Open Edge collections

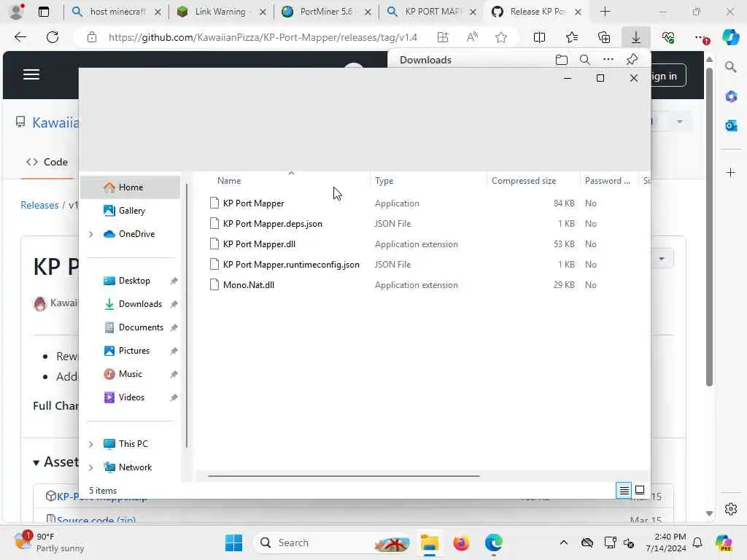pyautogui.click(x=604, y=37)
